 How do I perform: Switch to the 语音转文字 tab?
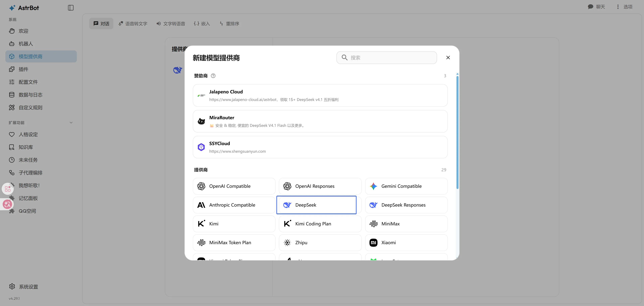point(133,24)
